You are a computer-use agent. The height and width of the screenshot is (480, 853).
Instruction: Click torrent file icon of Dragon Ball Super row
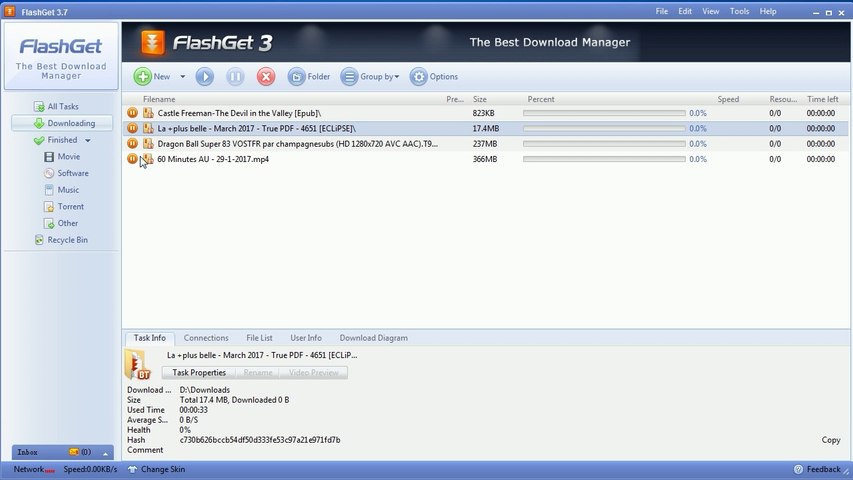point(148,144)
